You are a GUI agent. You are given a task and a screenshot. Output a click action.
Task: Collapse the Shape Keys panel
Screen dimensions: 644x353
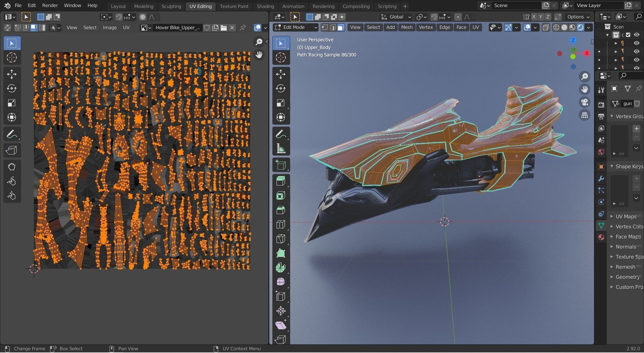(626, 167)
